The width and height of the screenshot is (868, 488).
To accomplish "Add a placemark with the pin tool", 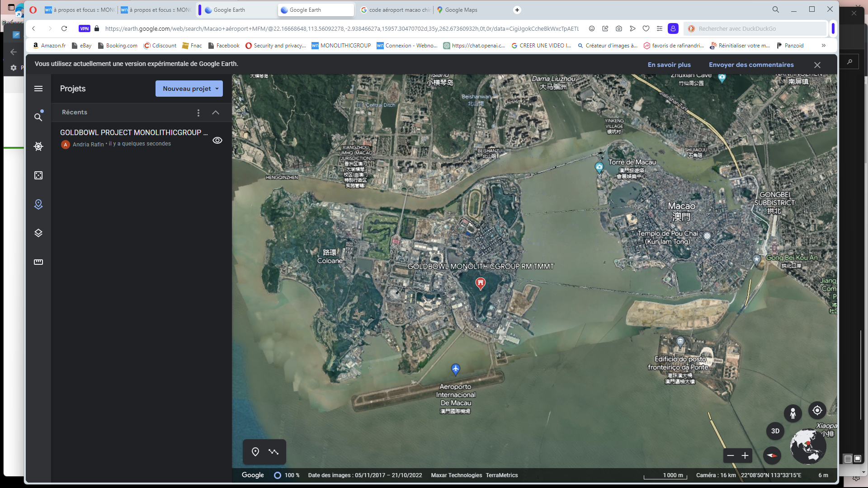I will [255, 452].
